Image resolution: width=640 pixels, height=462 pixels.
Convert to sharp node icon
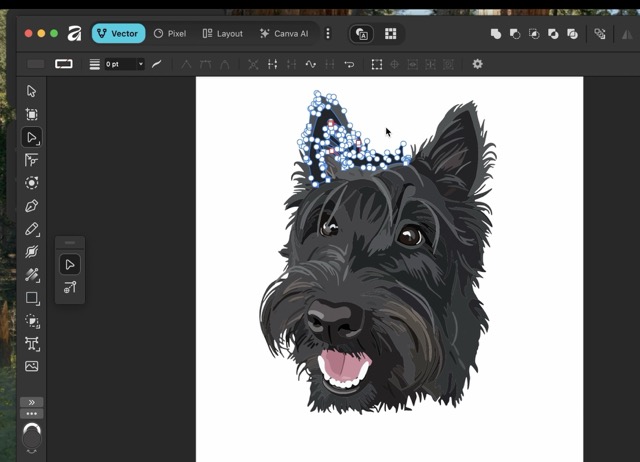click(186, 64)
